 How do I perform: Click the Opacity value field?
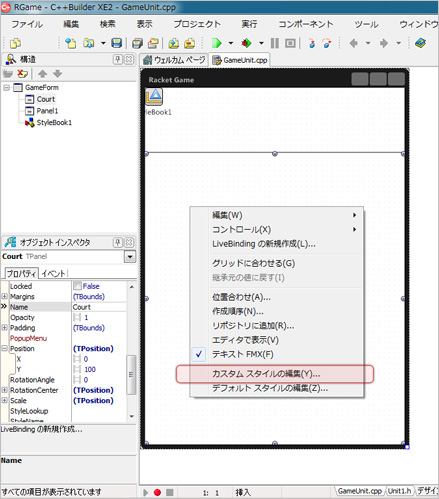pos(99,317)
